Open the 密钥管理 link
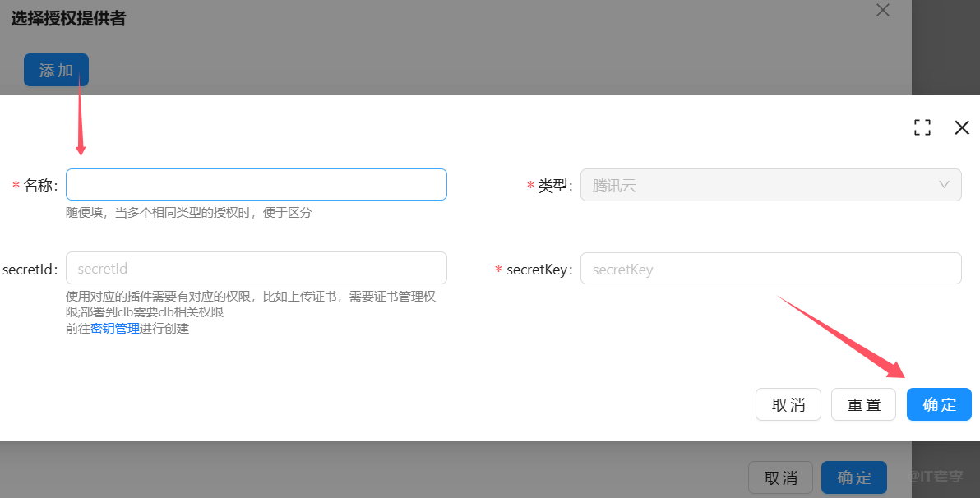This screenshot has width=980, height=498. pyautogui.click(x=115, y=329)
